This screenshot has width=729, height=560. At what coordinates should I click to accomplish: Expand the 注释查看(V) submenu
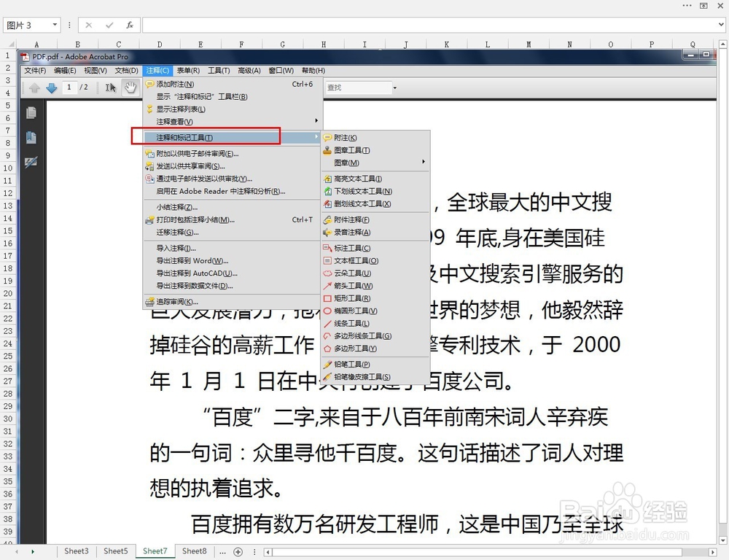[x=232, y=121]
